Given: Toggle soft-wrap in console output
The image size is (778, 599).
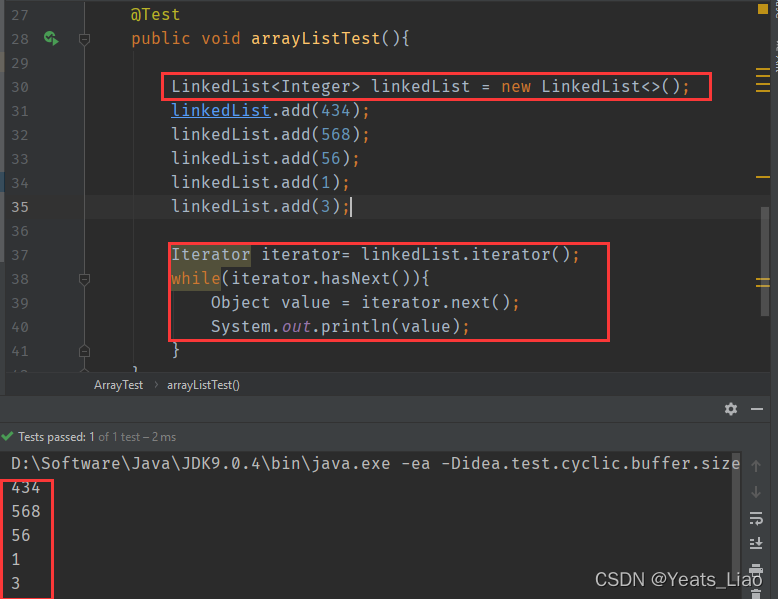Looking at the screenshot, I should [x=756, y=518].
